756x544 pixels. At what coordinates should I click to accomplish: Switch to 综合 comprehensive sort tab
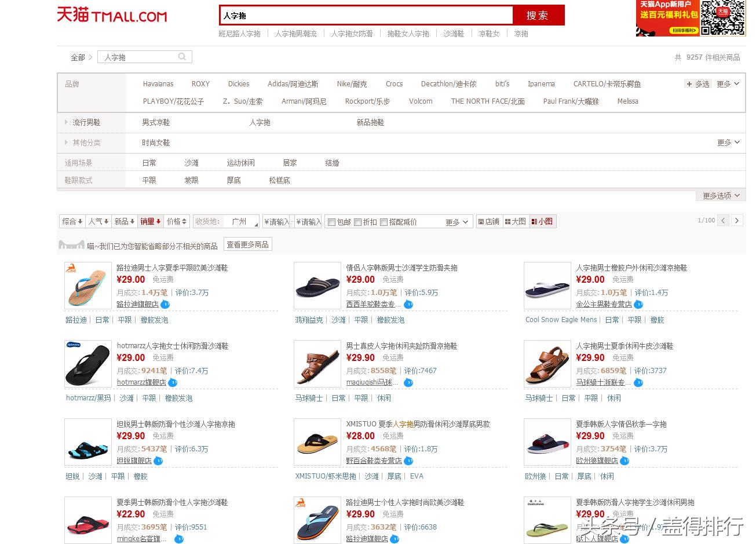pyautogui.click(x=71, y=221)
